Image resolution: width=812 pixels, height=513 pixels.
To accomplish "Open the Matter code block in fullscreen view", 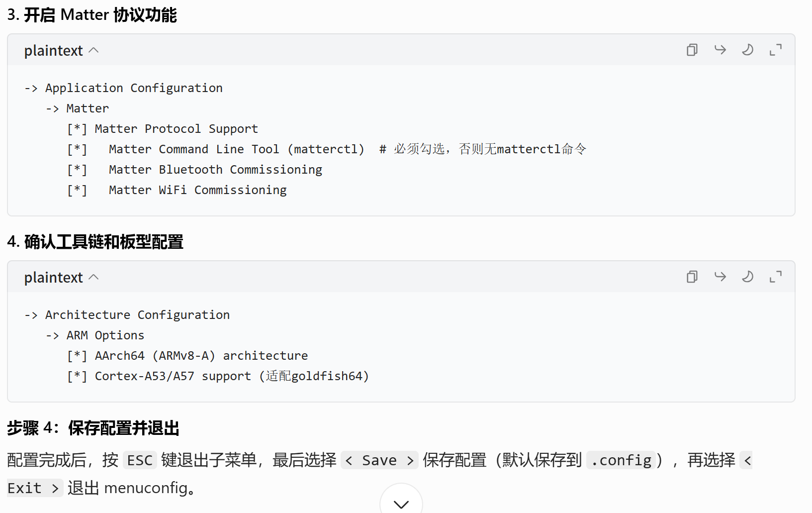I will click(x=776, y=50).
